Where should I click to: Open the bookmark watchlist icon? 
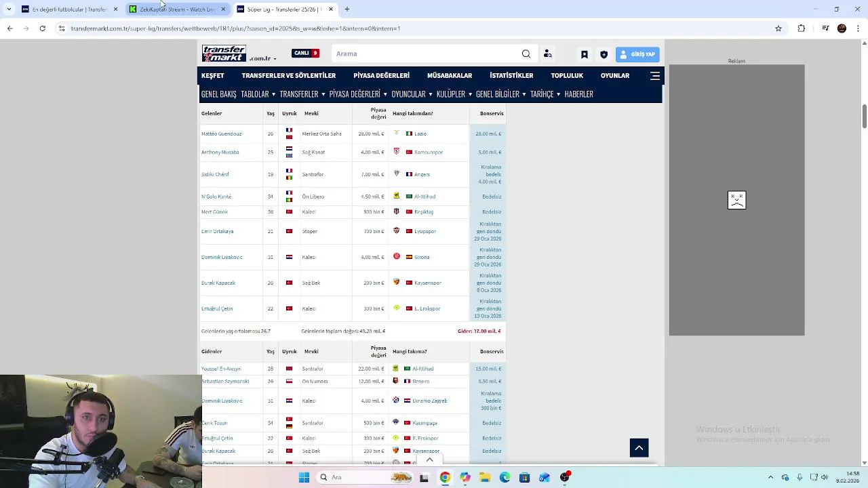(585, 54)
